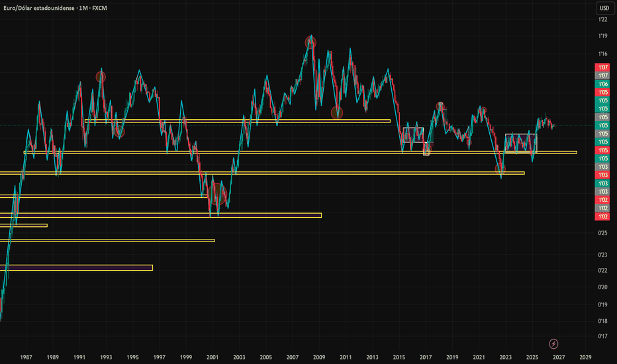Click the 1'22 price axis value

(602, 20)
